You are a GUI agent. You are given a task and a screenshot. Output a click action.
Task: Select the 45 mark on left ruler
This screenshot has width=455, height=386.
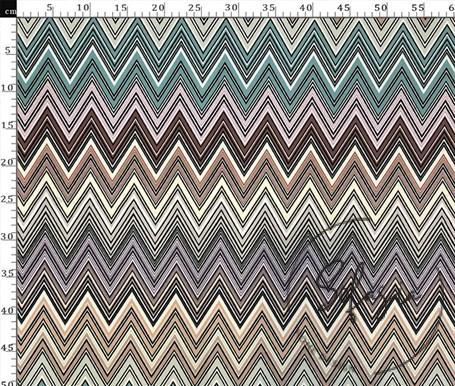(7, 348)
